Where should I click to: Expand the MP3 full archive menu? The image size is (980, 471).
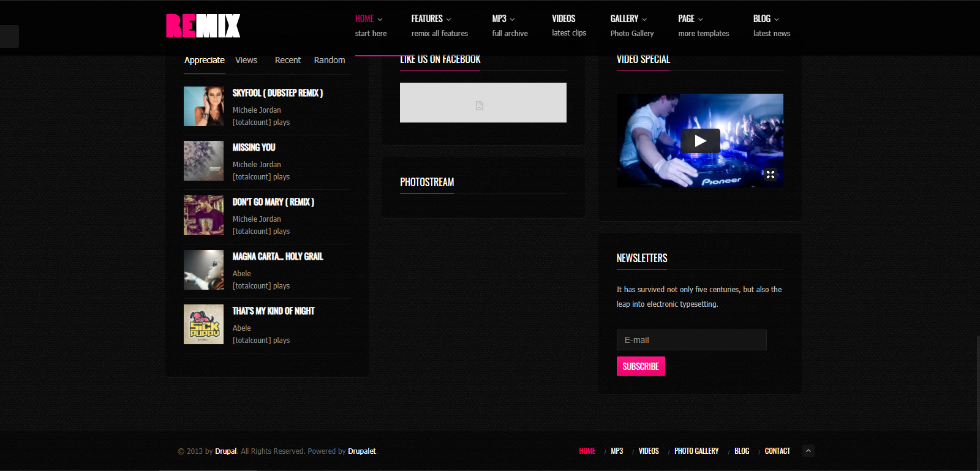503,19
